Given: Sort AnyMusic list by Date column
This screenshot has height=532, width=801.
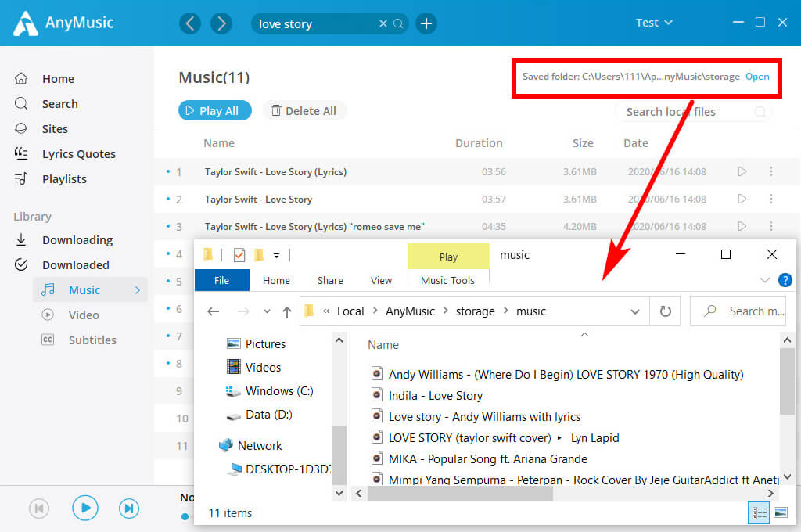Looking at the screenshot, I should [635, 143].
